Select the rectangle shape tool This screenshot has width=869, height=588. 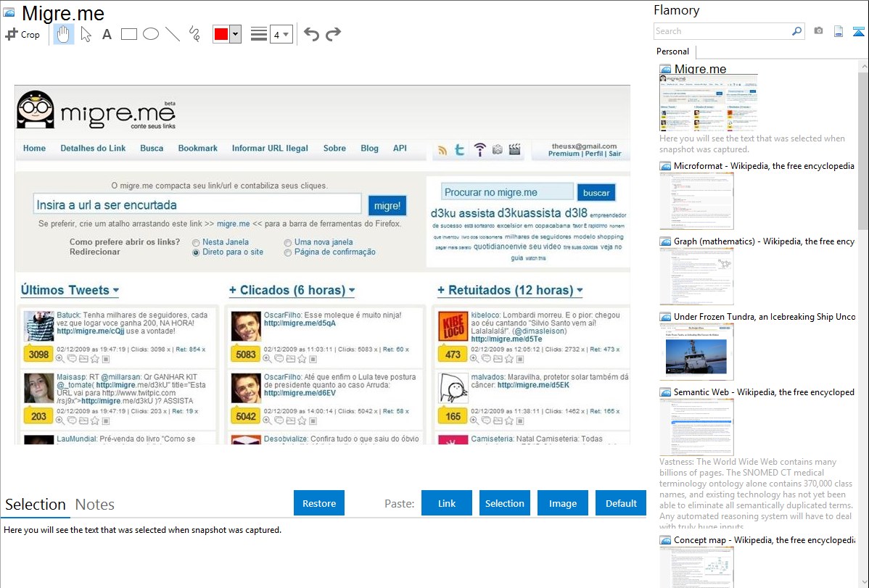(128, 34)
